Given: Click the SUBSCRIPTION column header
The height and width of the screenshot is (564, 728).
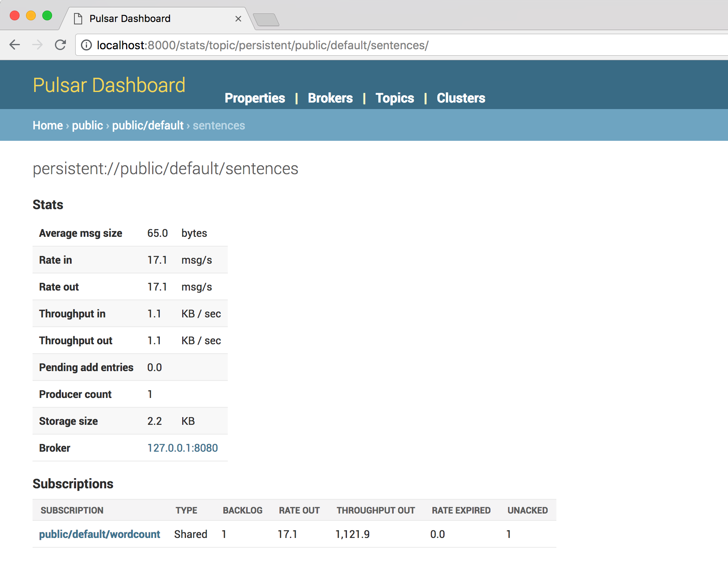Looking at the screenshot, I should 72,510.
